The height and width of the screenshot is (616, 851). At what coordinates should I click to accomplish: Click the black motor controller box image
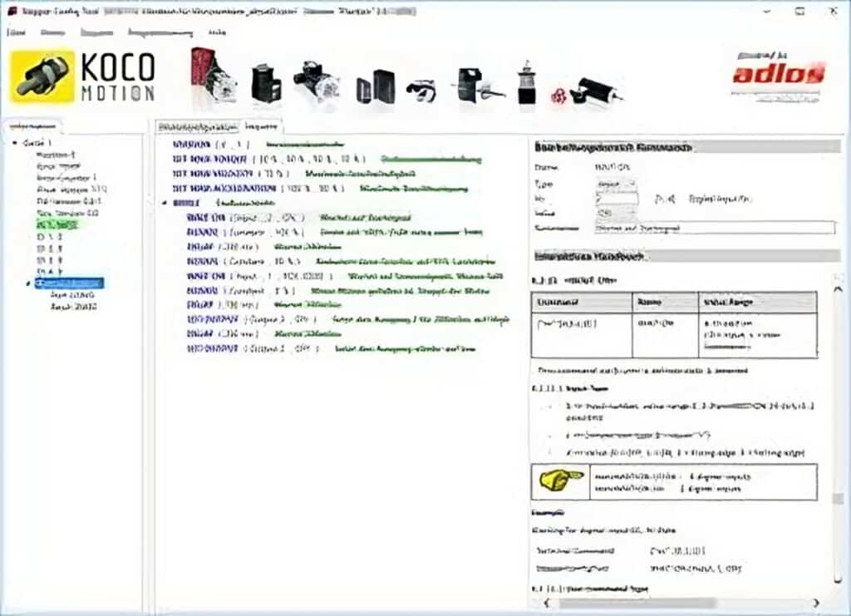[376, 86]
